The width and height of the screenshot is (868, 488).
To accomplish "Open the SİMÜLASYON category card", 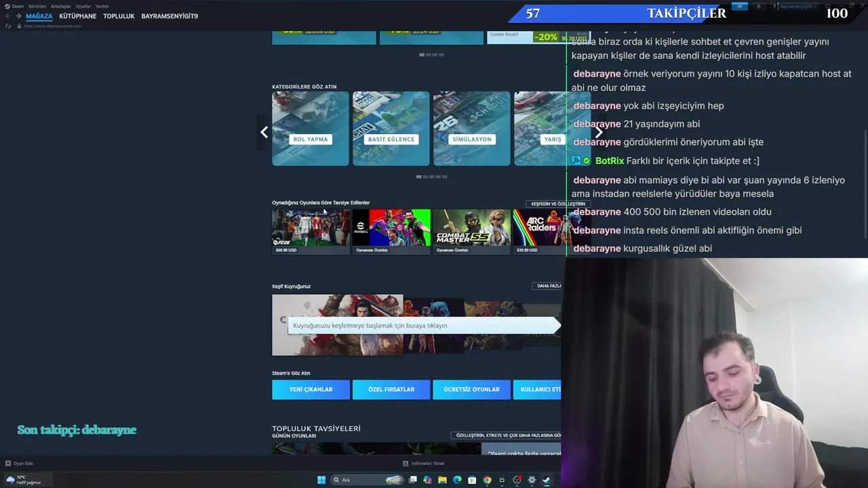I will 472,129.
